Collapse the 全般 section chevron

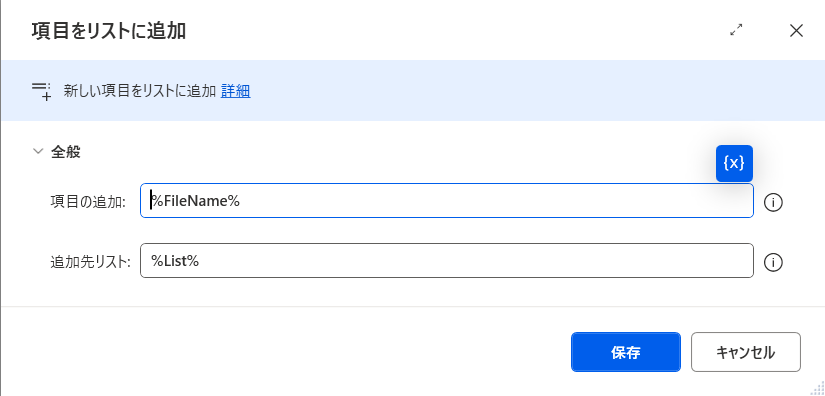coord(38,151)
